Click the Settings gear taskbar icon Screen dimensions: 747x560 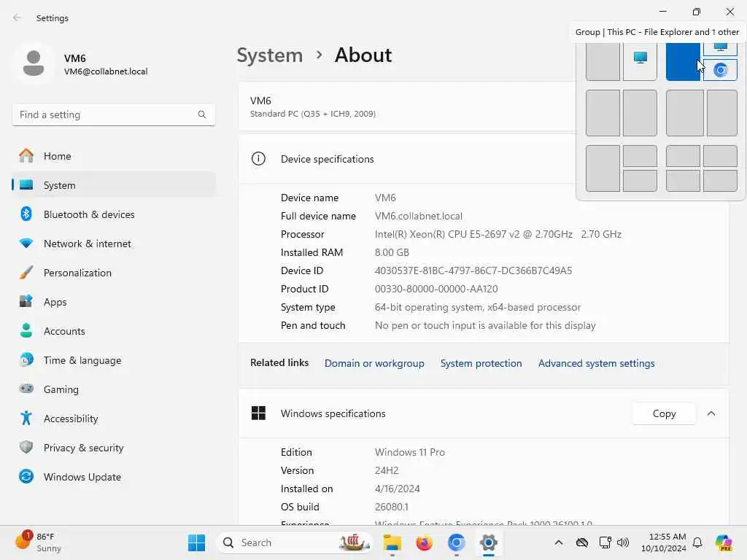click(488, 542)
